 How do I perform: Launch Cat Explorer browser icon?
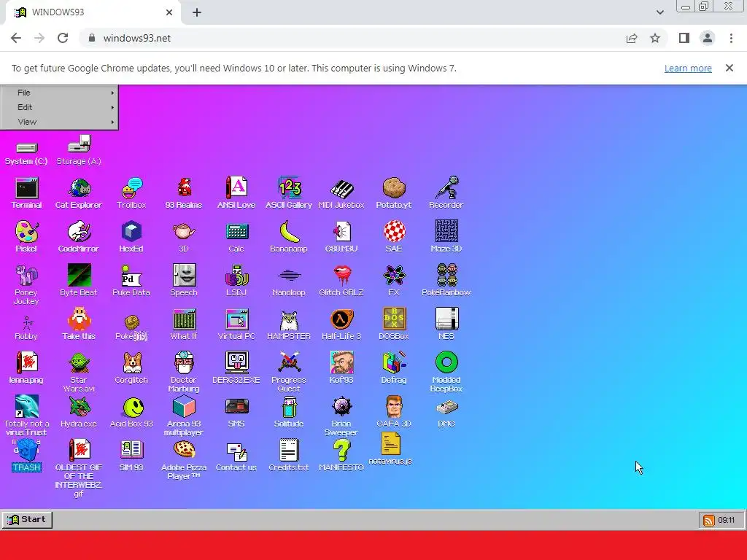(x=79, y=192)
